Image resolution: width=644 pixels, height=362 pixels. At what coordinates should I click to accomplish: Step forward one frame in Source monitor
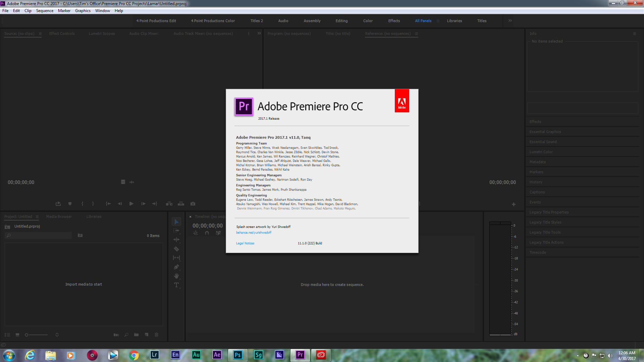pos(143,203)
